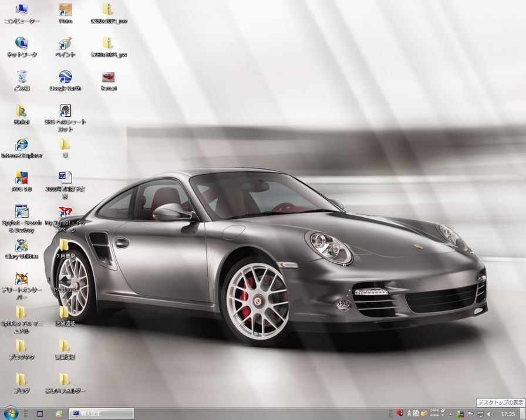Click the IME conversion mode '般' indicator

click(416, 414)
